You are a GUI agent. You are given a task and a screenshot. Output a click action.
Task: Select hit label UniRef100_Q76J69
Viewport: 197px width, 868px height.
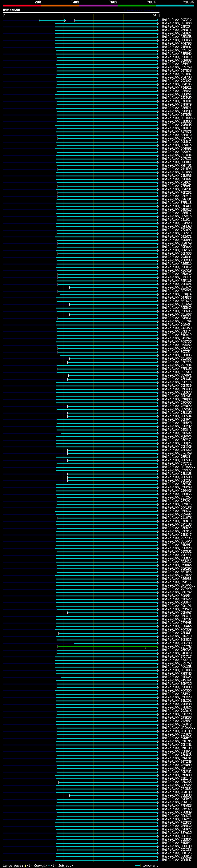click(177, 454)
